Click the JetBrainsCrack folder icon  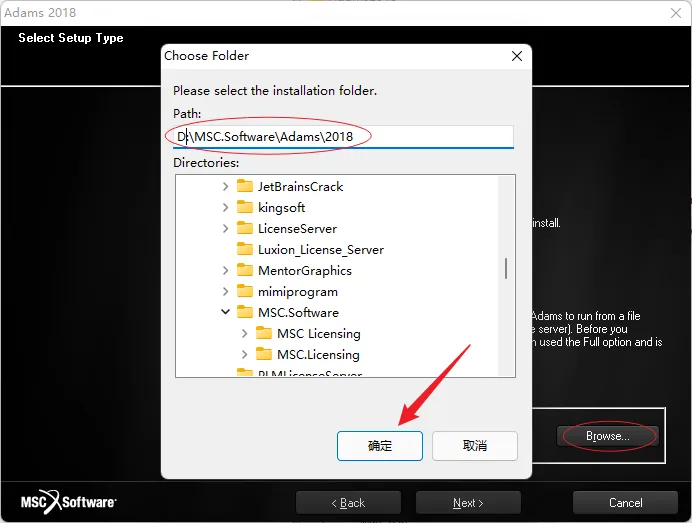coord(245,186)
